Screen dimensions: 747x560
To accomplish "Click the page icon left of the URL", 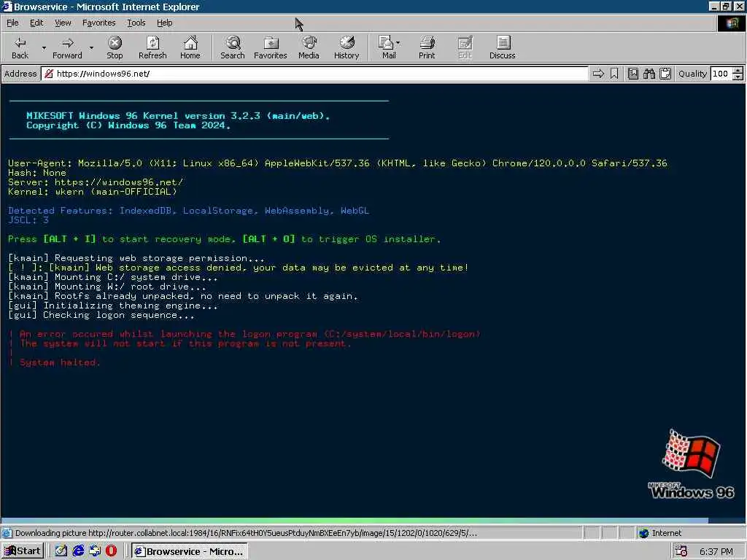I will point(49,74).
